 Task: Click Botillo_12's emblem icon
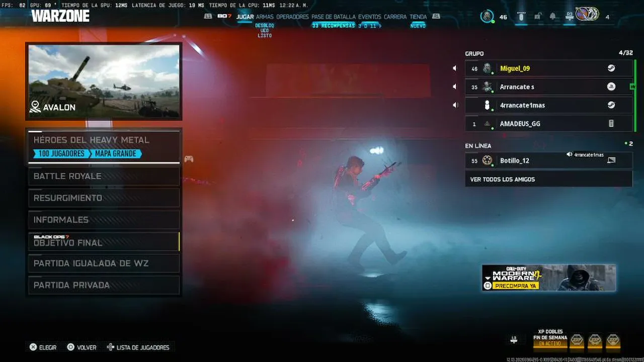[x=487, y=160]
